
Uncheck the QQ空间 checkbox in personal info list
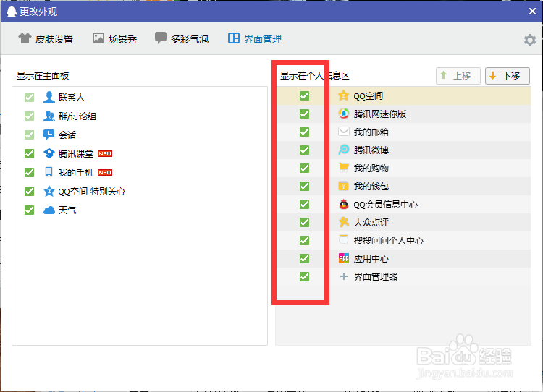(304, 96)
